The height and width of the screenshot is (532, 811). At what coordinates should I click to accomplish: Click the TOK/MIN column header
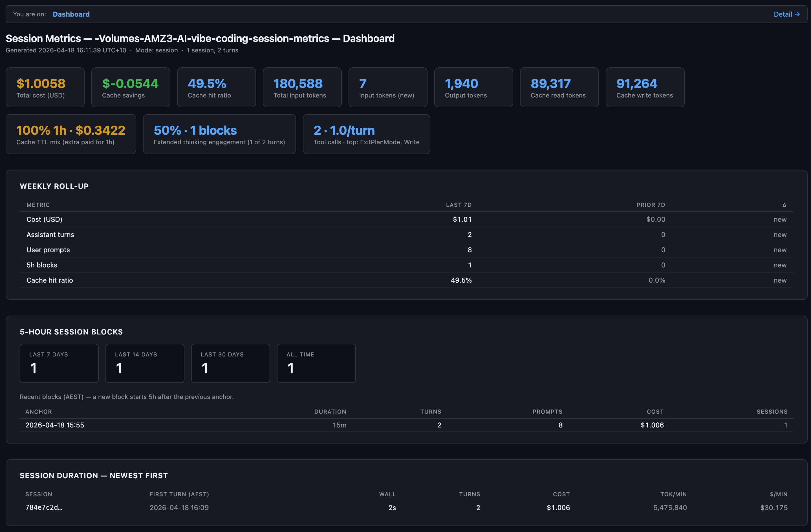(x=673, y=494)
